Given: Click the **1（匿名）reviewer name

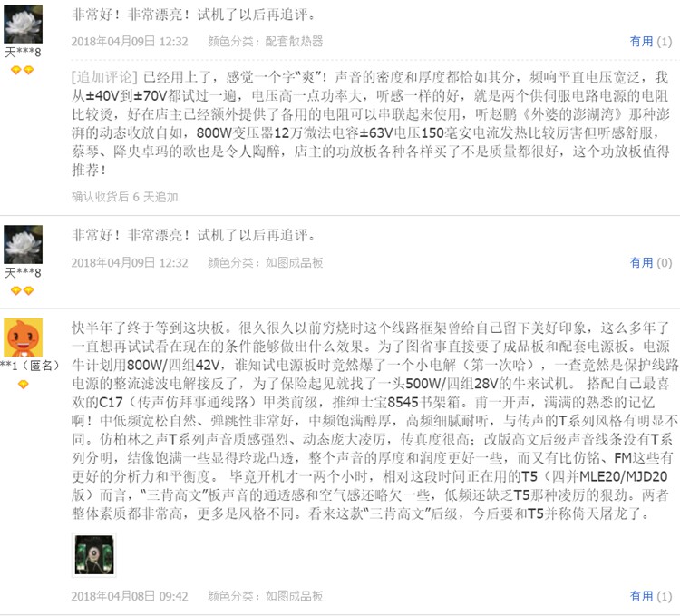Looking at the screenshot, I should tap(29, 366).
